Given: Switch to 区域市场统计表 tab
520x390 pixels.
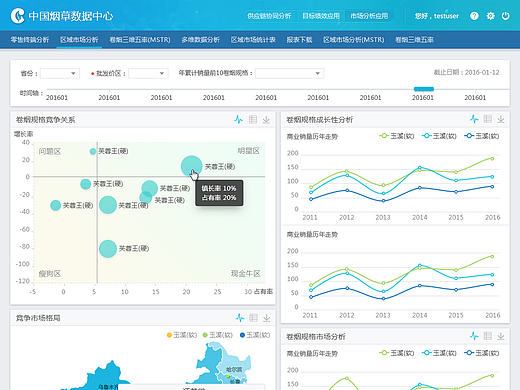Looking at the screenshot, I should [253, 40].
